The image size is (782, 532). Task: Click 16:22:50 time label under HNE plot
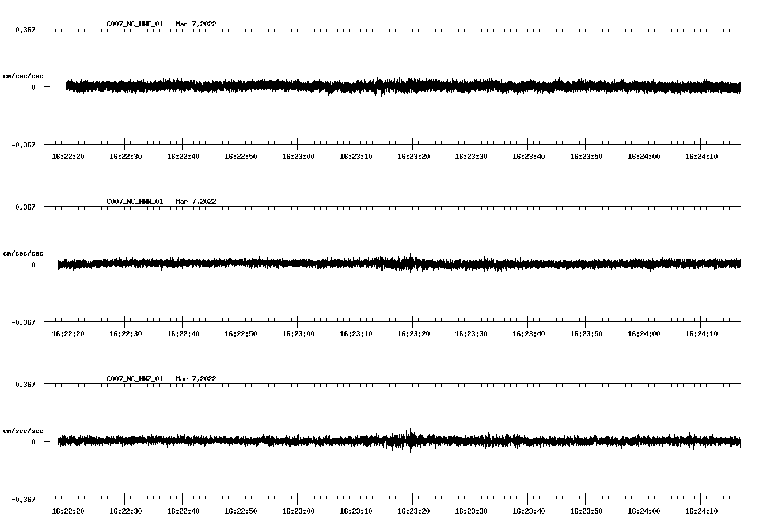tap(241, 156)
